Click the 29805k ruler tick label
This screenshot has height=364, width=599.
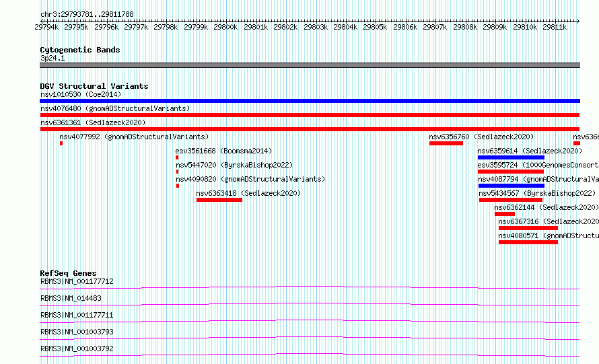click(375, 27)
